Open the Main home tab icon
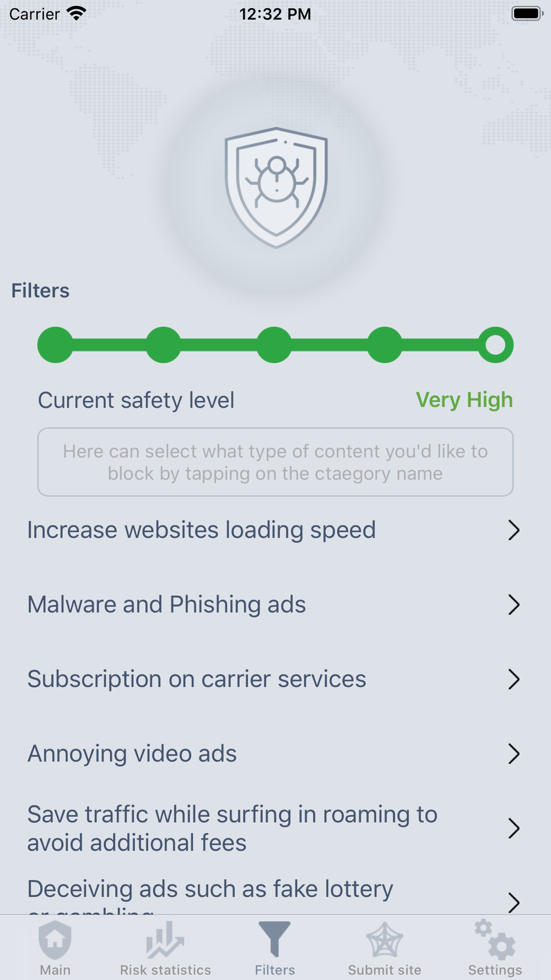The image size is (551, 980). click(x=55, y=940)
